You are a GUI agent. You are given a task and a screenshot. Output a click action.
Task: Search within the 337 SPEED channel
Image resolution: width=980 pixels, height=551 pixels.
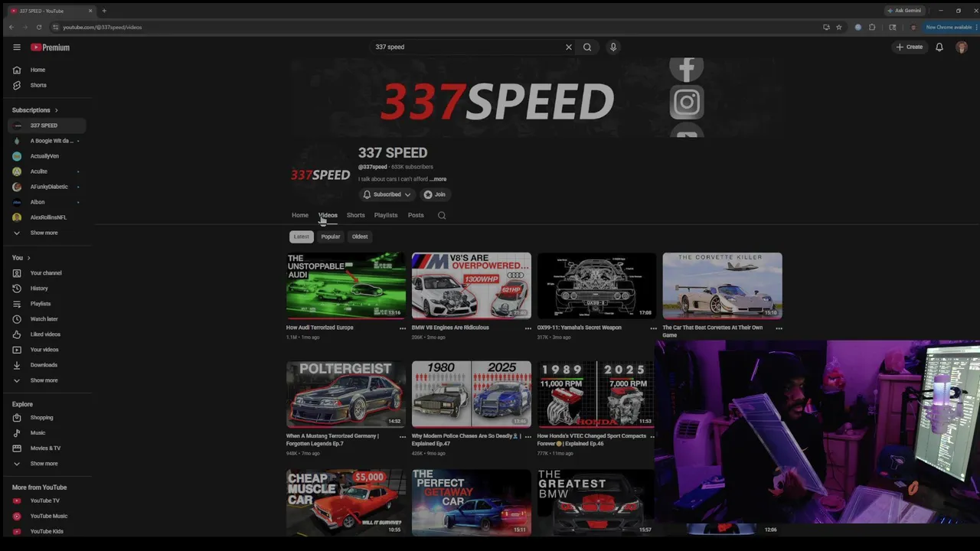442,216
